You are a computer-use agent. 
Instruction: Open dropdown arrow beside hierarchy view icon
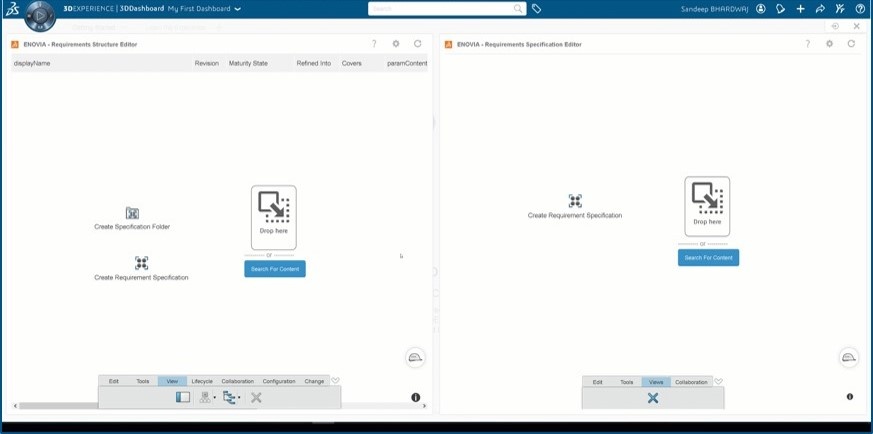214,398
